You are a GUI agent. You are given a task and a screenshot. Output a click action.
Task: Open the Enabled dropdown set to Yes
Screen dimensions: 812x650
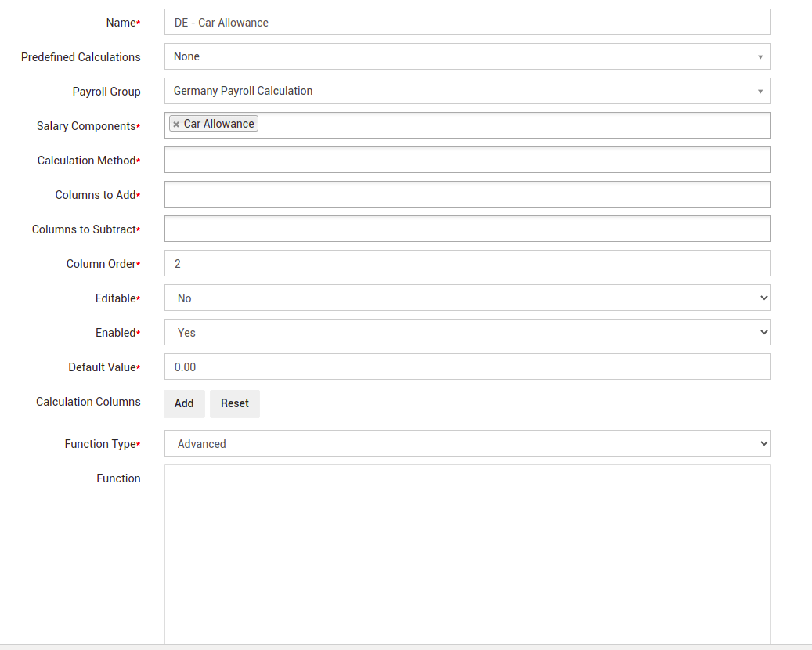467,332
